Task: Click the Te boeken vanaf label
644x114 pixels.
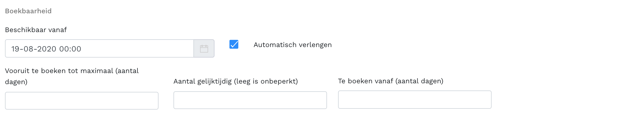Action: (366, 81)
